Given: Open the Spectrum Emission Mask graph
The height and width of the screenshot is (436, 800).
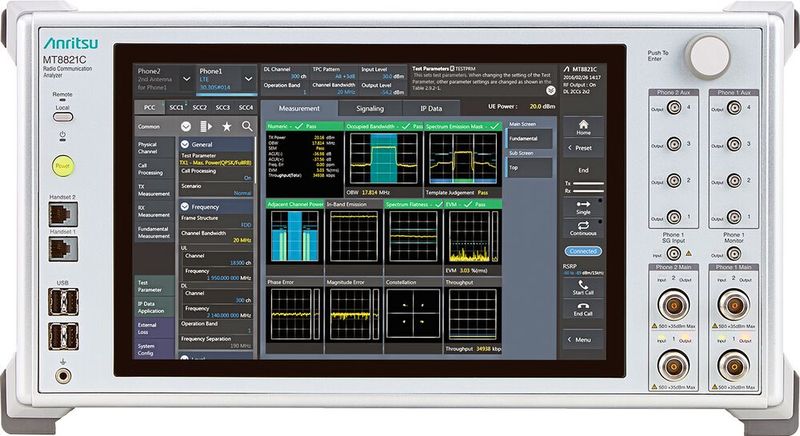Looking at the screenshot, I should [463, 160].
